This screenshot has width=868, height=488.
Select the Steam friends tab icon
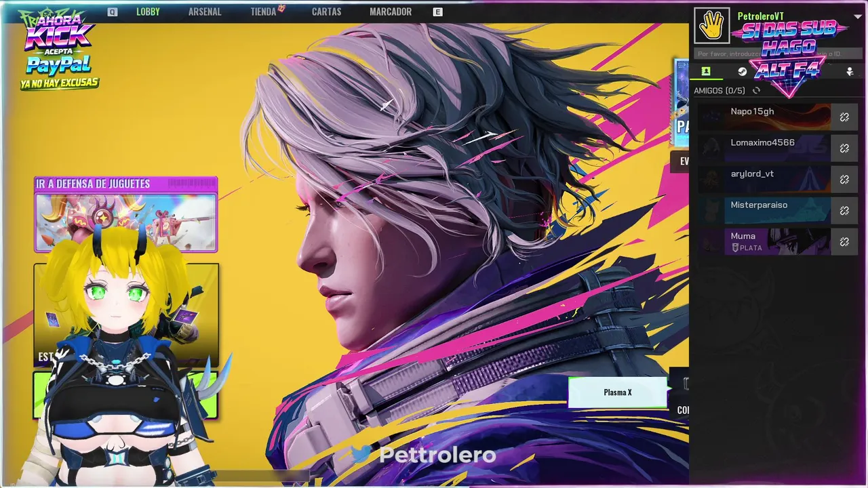pyautogui.click(x=743, y=71)
